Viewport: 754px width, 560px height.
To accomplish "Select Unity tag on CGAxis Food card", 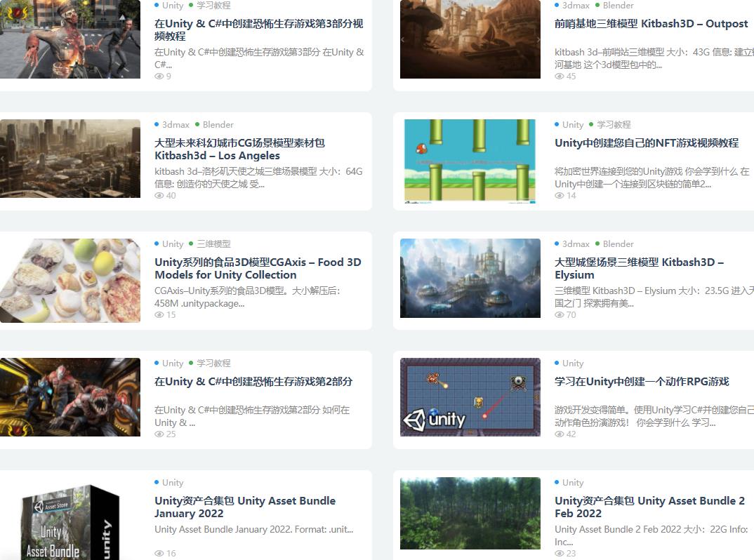I will [x=172, y=244].
